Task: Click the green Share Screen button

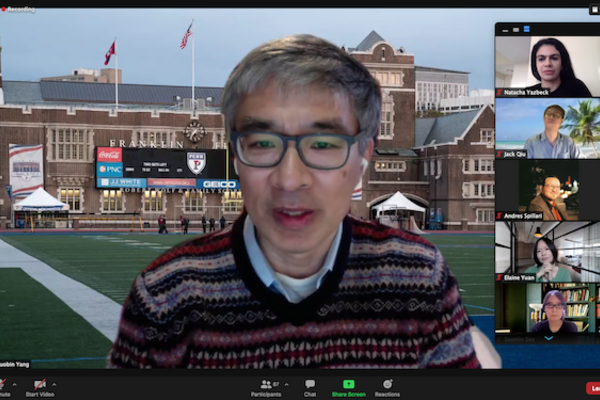Action: [x=349, y=388]
